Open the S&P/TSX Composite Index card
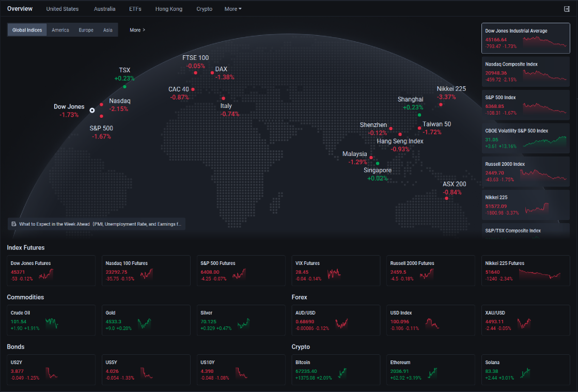Image resolution: width=578 pixels, height=392 pixels. click(526, 231)
